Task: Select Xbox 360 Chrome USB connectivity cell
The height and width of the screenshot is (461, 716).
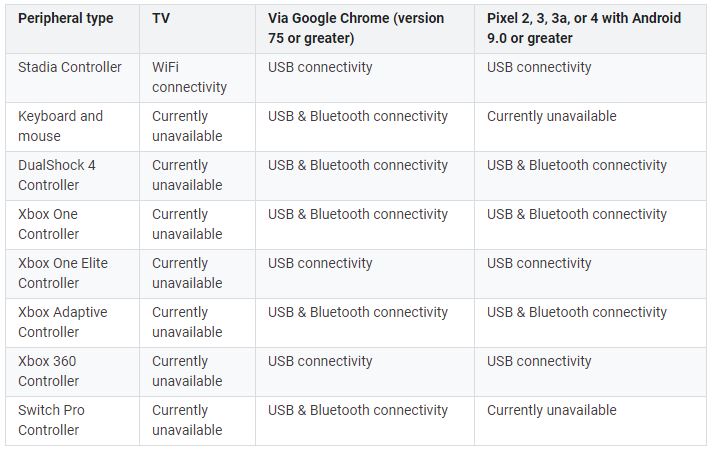Action: (320, 361)
